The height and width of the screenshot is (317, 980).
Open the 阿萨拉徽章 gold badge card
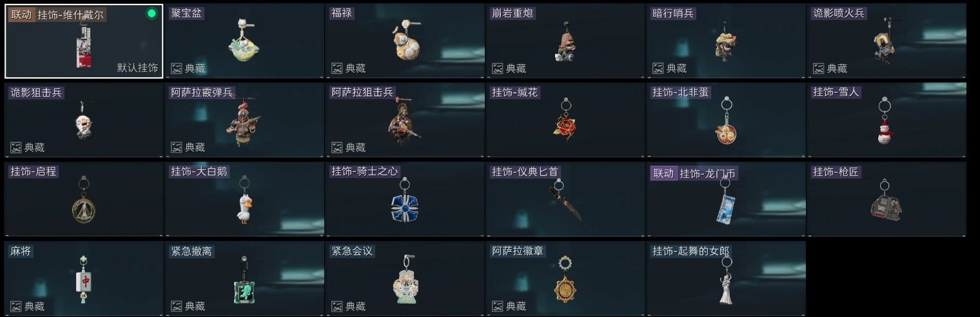pyautogui.click(x=565, y=279)
